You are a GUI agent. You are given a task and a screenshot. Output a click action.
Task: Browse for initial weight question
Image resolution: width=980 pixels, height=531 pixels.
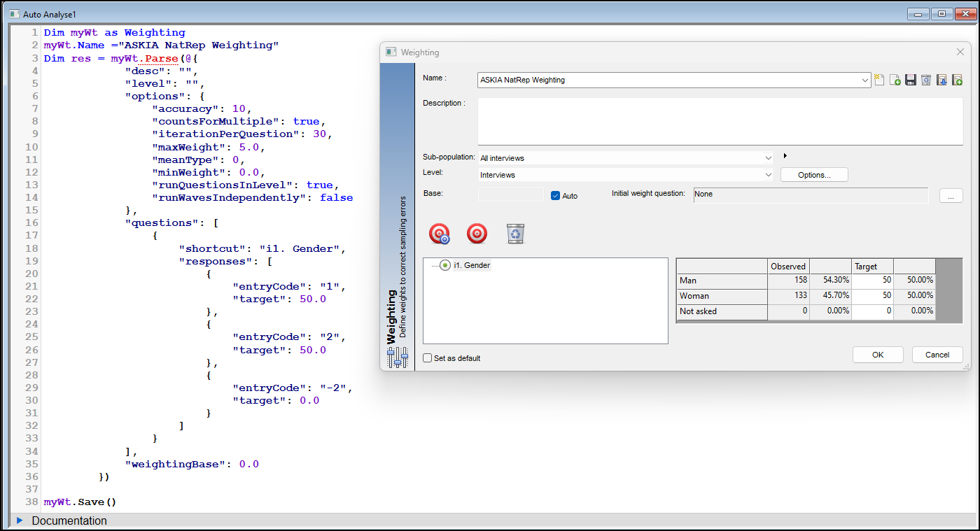[x=951, y=197]
